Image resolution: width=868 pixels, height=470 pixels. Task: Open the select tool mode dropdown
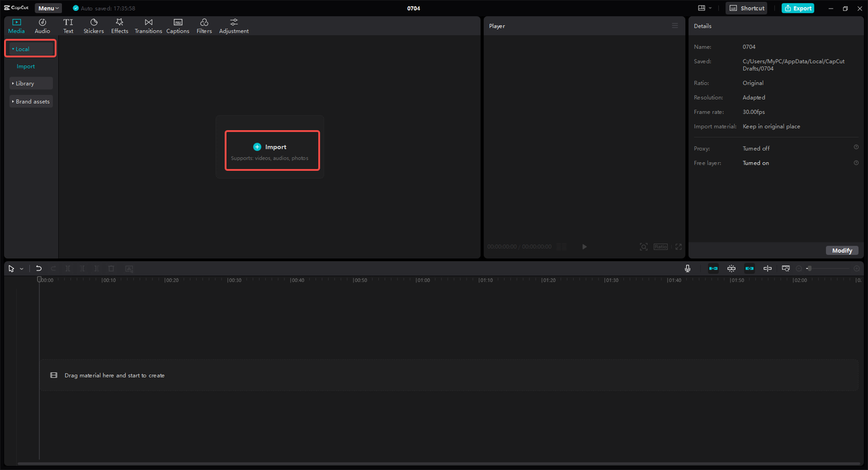pyautogui.click(x=22, y=269)
